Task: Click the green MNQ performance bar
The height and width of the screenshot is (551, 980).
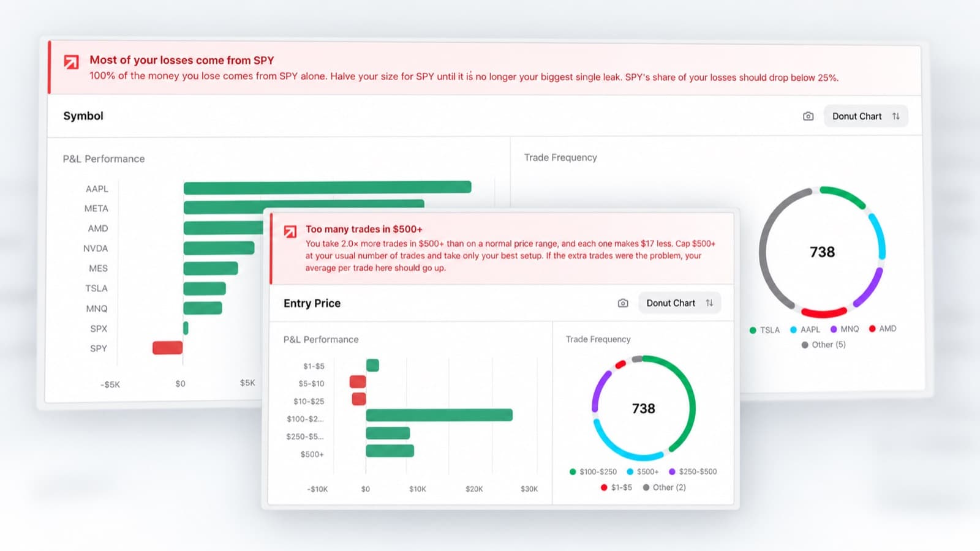Action: coord(203,308)
